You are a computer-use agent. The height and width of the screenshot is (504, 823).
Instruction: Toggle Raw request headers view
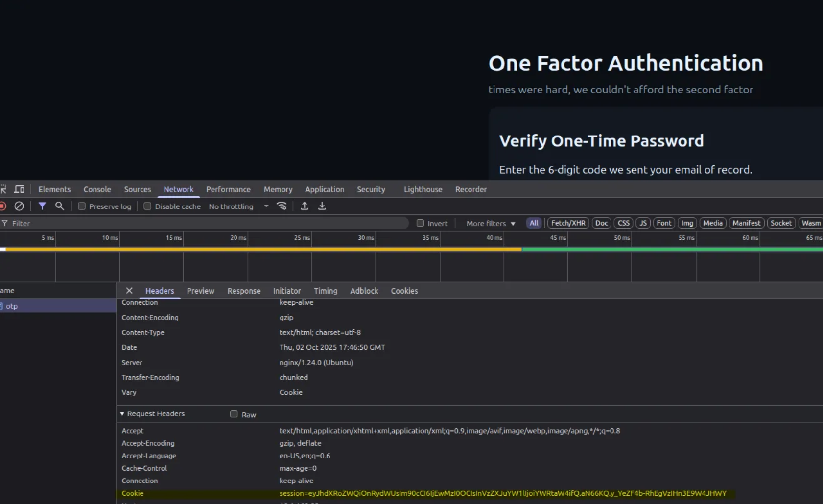tap(234, 413)
